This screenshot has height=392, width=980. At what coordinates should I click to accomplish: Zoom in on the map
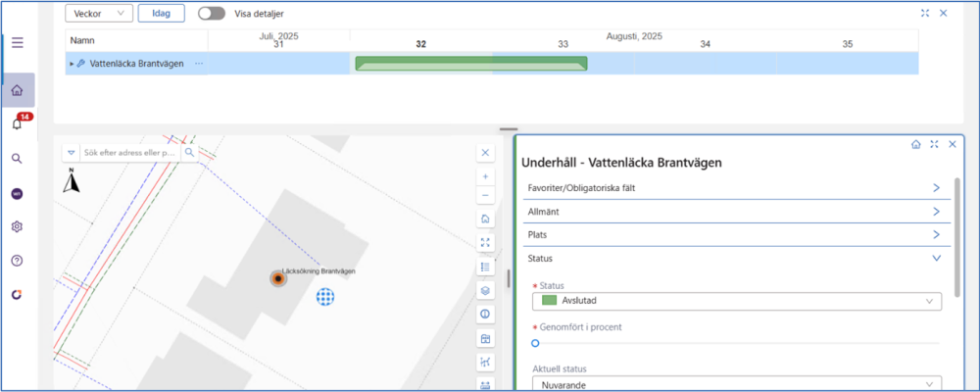tap(485, 176)
